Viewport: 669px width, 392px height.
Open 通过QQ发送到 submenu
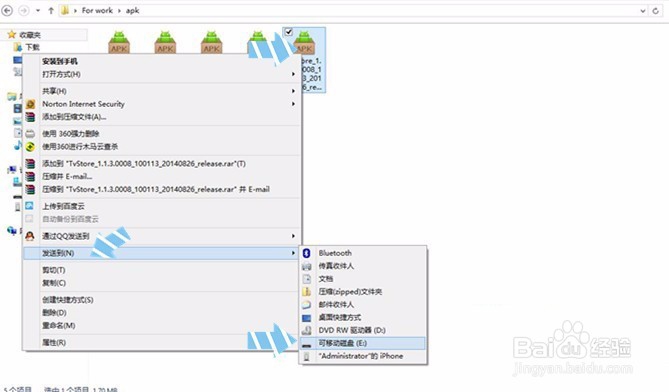(162, 236)
